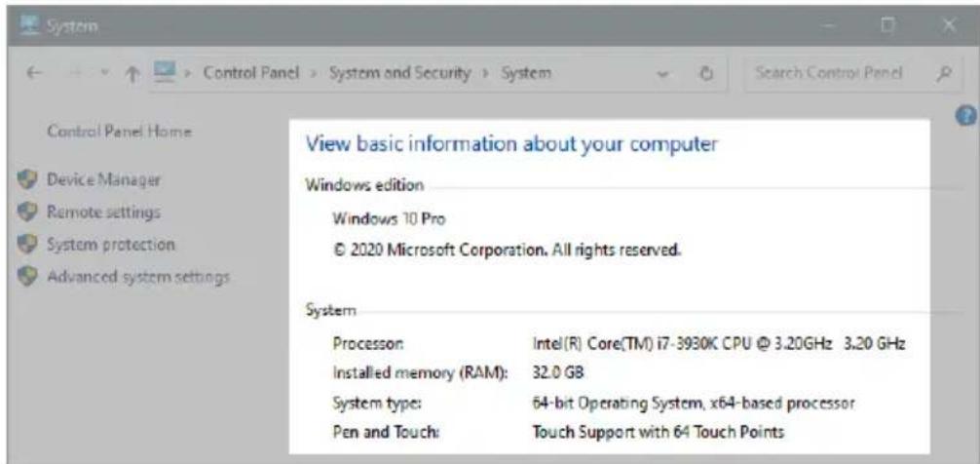Screen dimensions: 980x464
Task: Select System and Security breadcrumb
Action: [x=399, y=73]
